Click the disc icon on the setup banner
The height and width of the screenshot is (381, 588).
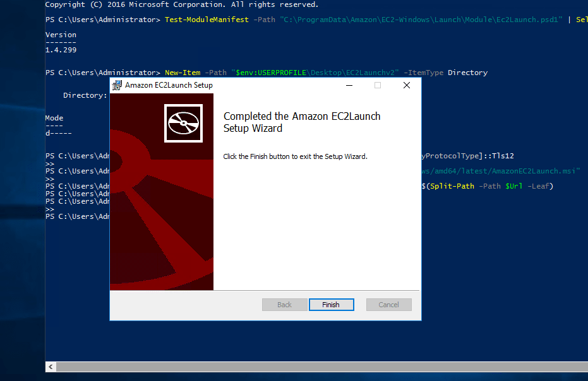click(x=183, y=123)
